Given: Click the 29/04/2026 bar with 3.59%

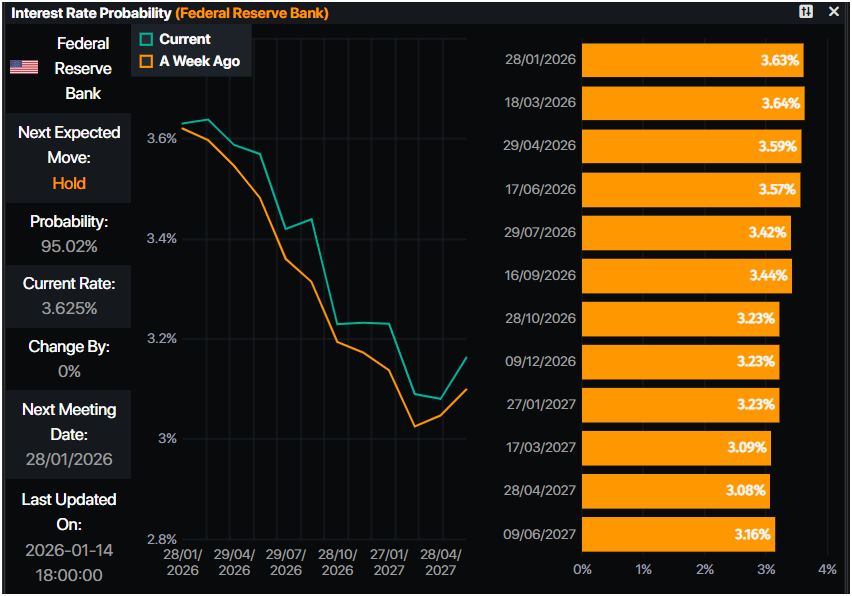Looking at the screenshot, I should (690, 146).
